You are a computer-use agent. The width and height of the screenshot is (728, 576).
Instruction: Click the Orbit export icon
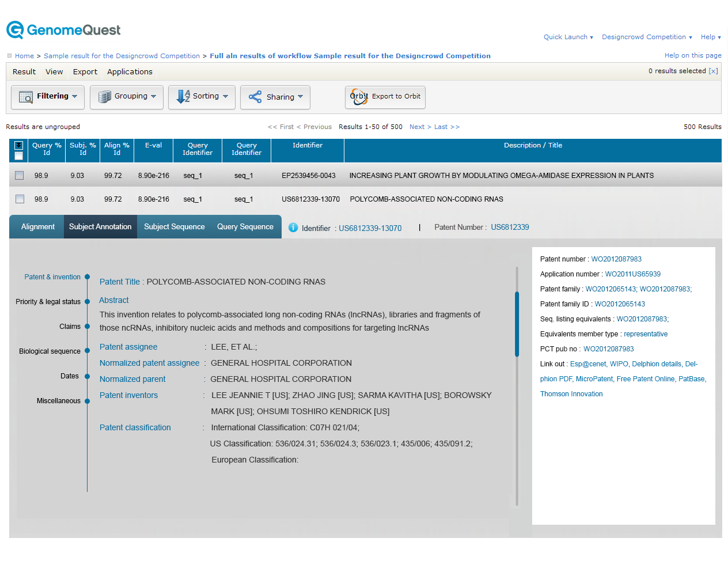tap(359, 97)
